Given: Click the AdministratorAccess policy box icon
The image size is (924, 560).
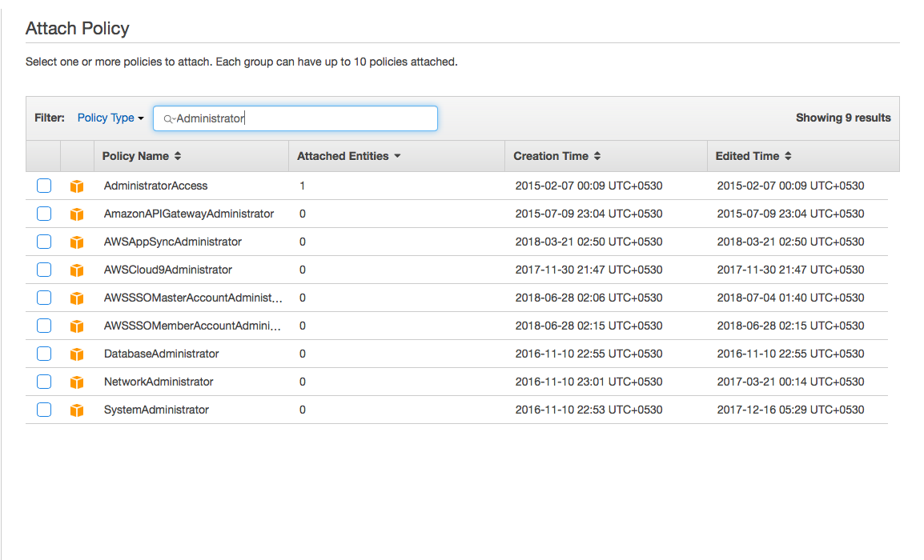Looking at the screenshot, I should point(77,186).
